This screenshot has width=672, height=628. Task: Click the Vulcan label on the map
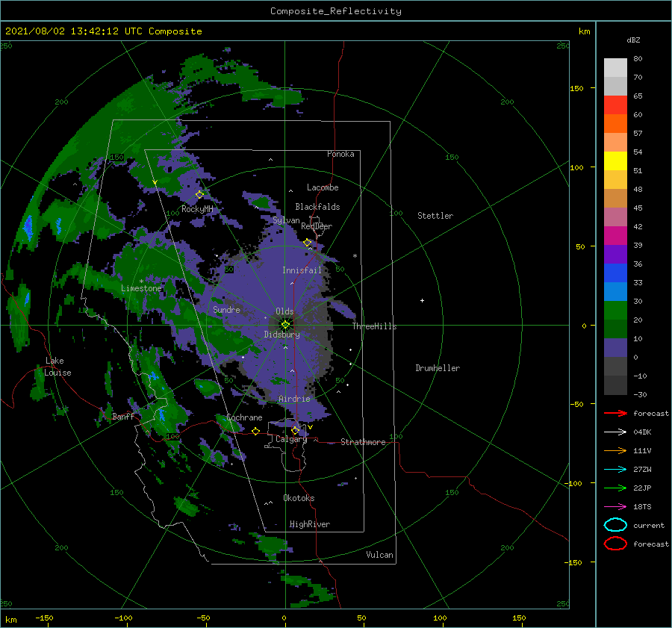[379, 555]
